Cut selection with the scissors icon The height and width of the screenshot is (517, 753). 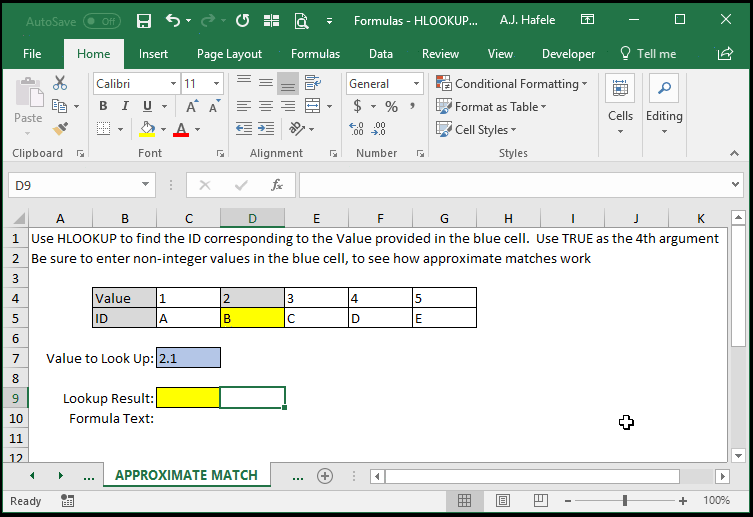tap(60, 83)
